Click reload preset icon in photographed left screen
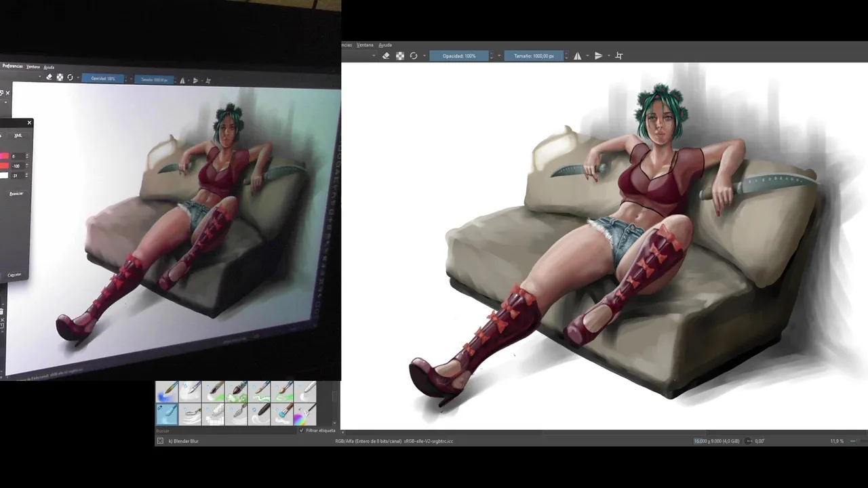This screenshot has width=868, height=488. coord(70,77)
